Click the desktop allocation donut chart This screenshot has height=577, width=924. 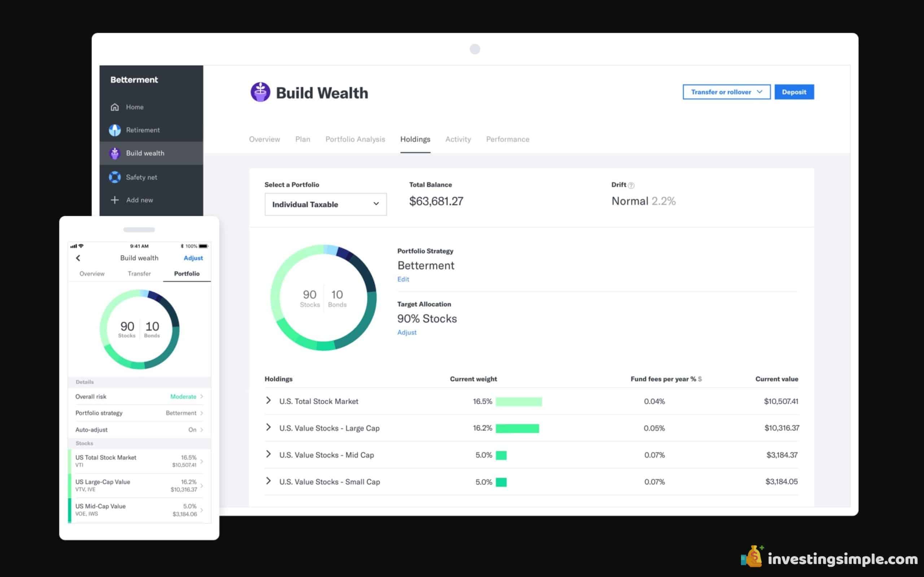point(324,298)
